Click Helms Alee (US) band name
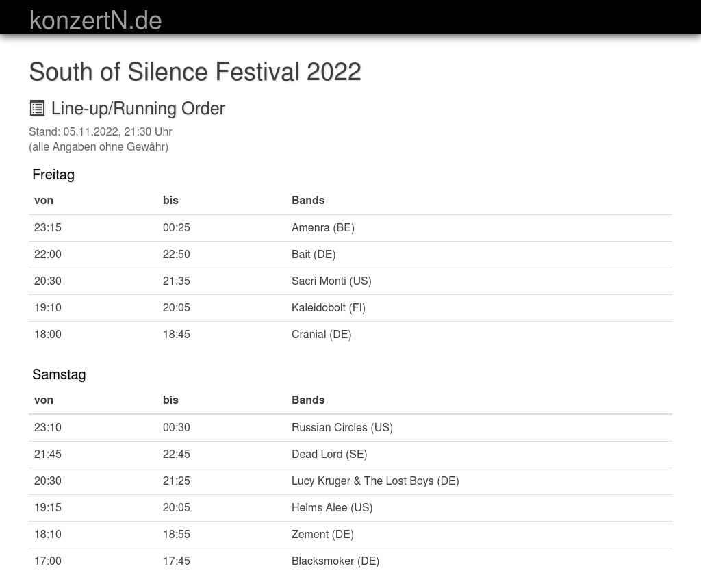The height and width of the screenshot is (588, 701). click(331, 508)
